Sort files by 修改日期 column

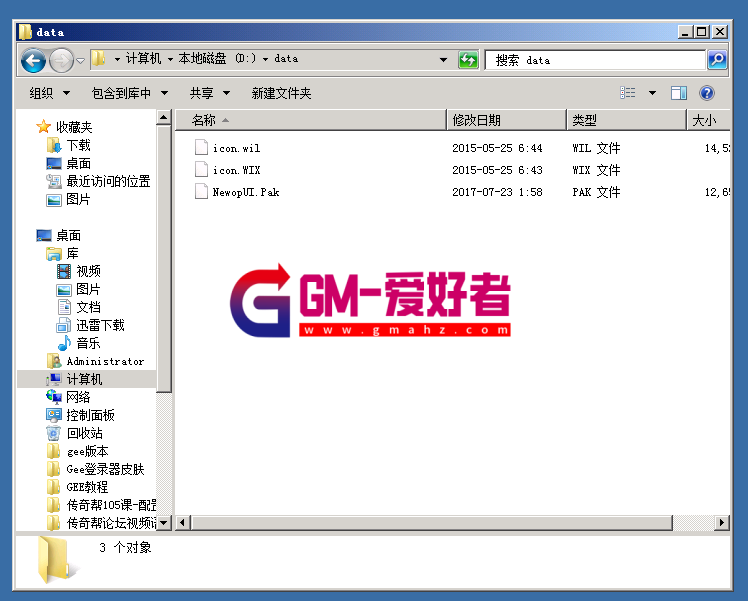pyautogui.click(x=507, y=120)
